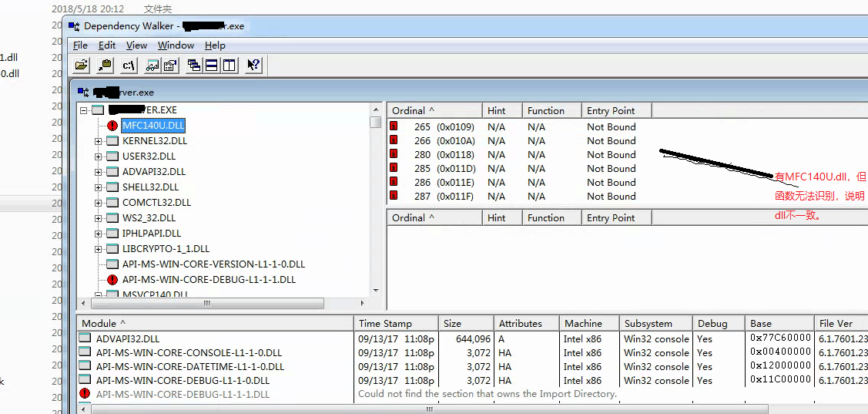Collapse the root EXE tree node
Viewport: 868px width, 414px height.
click(x=84, y=110)
